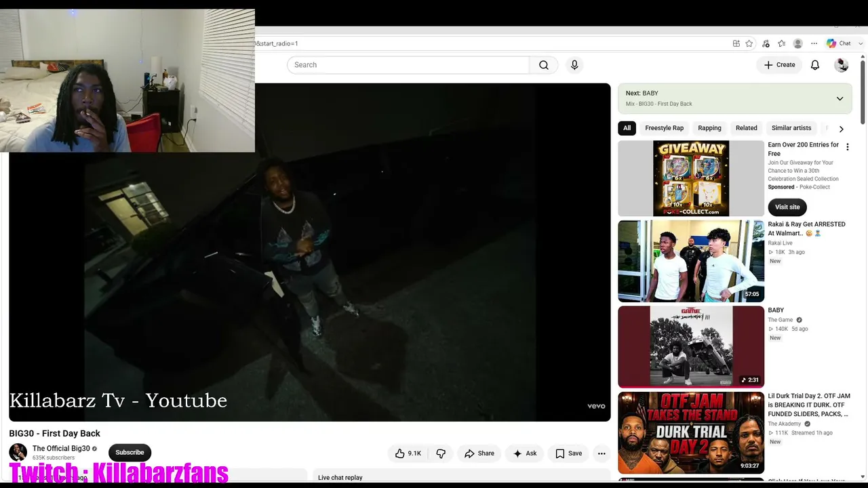868x488 pixels.
Task: Open the 'Rakai Live' channel name
Action: (780, 243)
